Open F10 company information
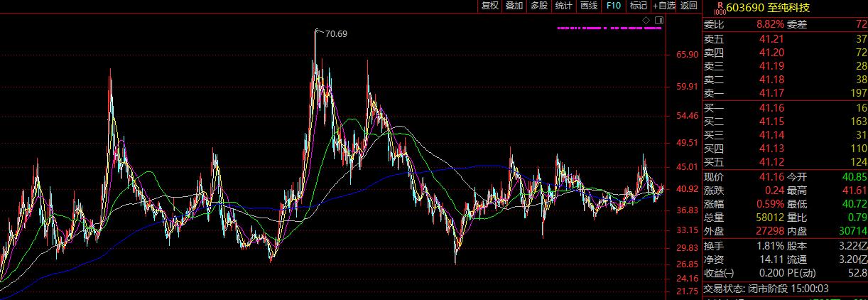 click(614, 6)
